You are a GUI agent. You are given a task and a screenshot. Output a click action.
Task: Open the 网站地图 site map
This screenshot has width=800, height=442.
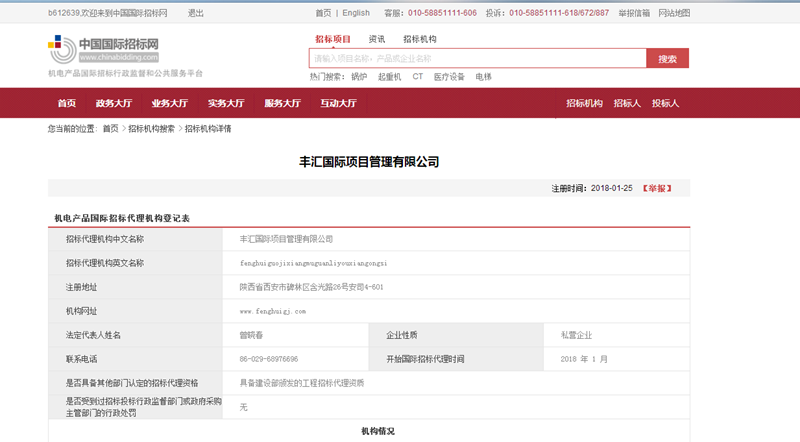pyautogui.click(x=674, y=13)
